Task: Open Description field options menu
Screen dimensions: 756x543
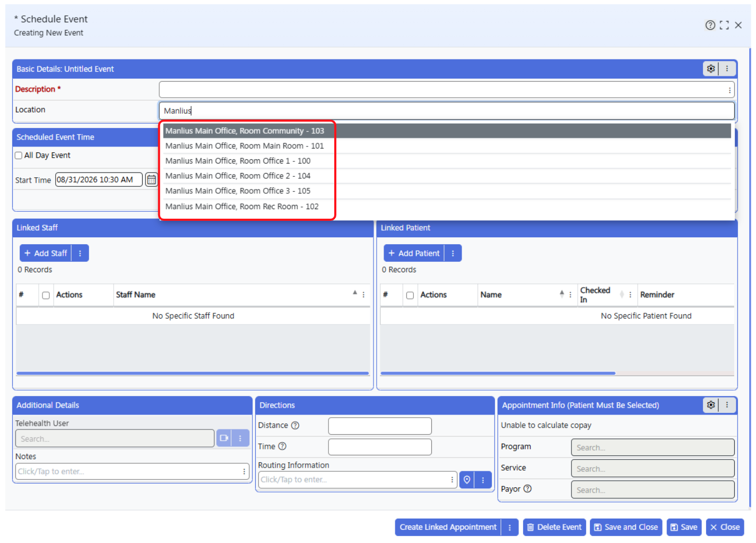Action: click(730, 90)
